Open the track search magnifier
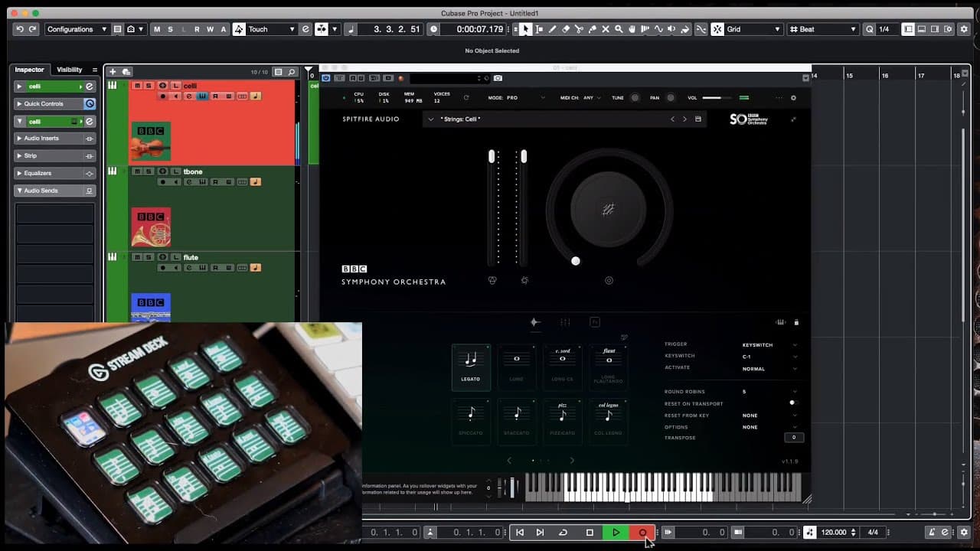This screenshot has width=980, height=551. click(x=292, y=72)
